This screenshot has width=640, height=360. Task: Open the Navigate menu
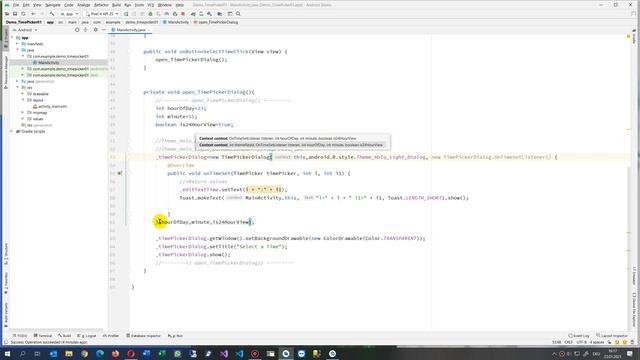point(53,5)
